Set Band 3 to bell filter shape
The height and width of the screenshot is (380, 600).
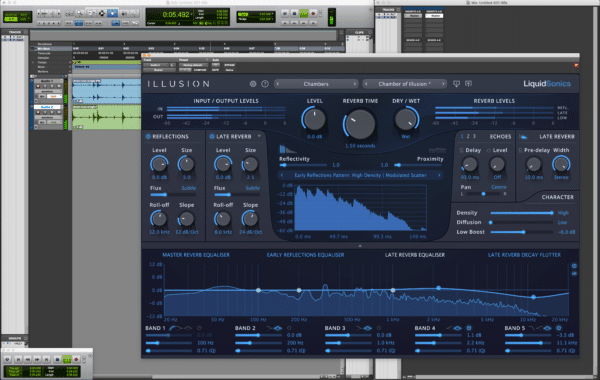(368, 328)
